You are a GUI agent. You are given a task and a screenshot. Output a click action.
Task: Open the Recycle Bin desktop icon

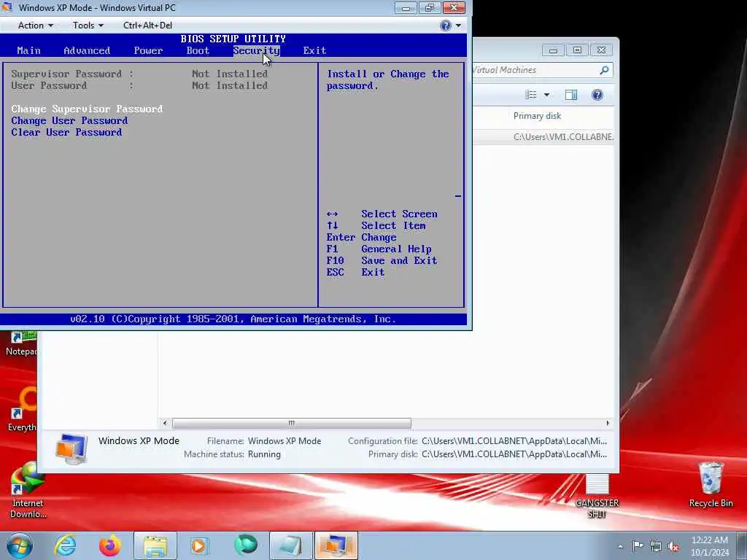pos(711,485)
